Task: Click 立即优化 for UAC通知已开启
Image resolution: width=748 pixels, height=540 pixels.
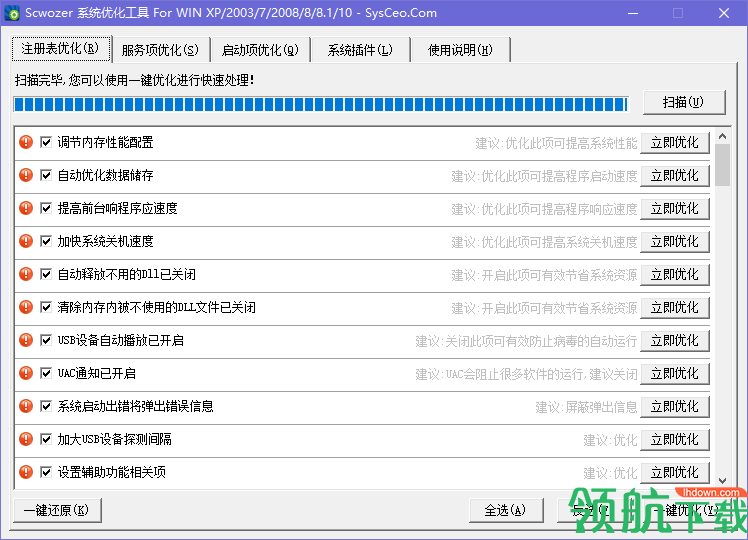Action: pos(675,374)
